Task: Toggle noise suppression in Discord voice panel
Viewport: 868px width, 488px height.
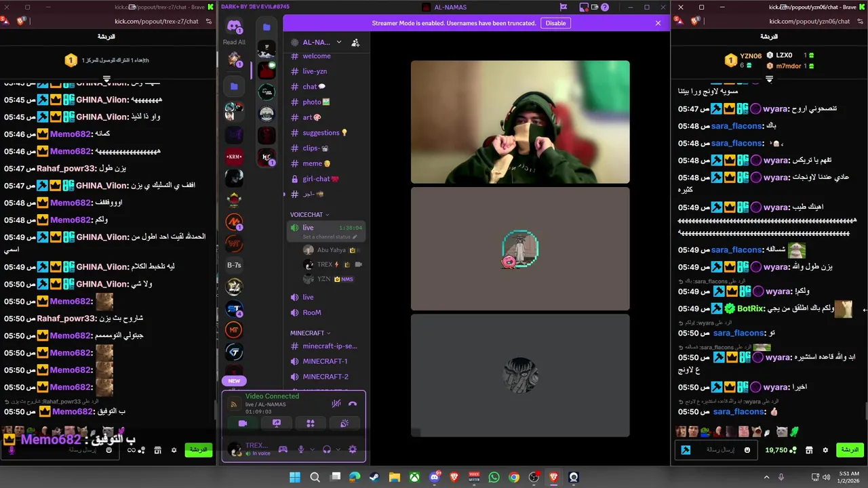Action: coord(336,403)
